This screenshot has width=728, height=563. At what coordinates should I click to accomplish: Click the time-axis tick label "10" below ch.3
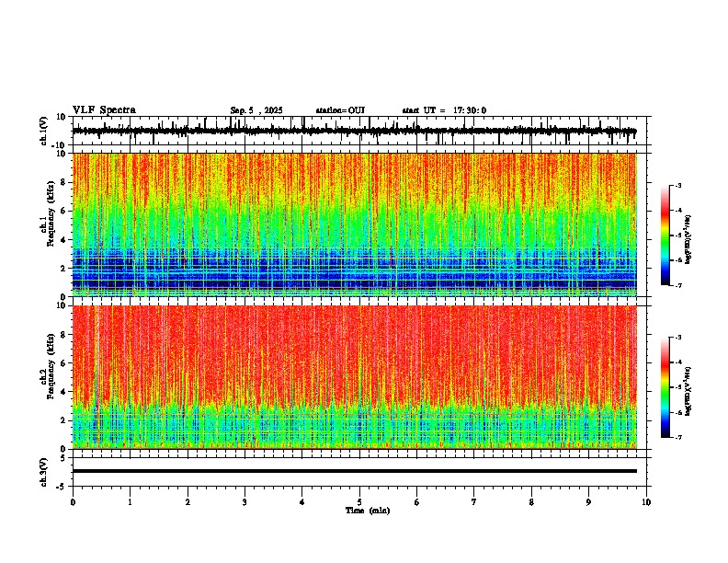click(x=646, y=502)
